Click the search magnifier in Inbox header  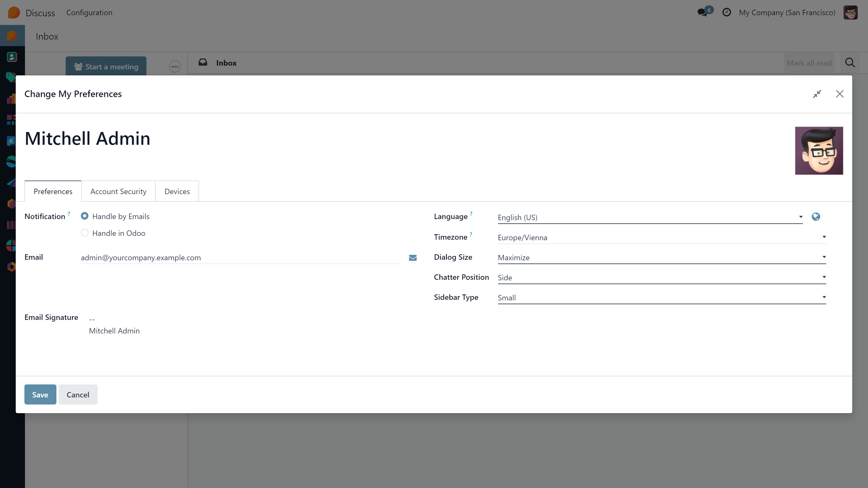tap(850, 63)
